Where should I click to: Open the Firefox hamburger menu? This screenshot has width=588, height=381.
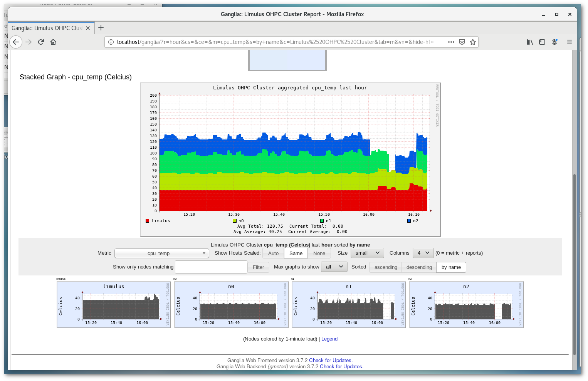(570, 42)
